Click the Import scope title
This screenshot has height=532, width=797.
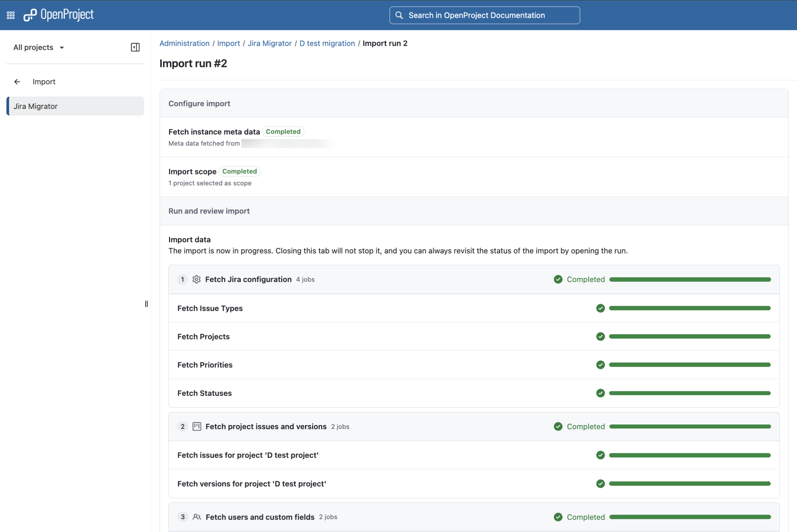coord(192,171)
